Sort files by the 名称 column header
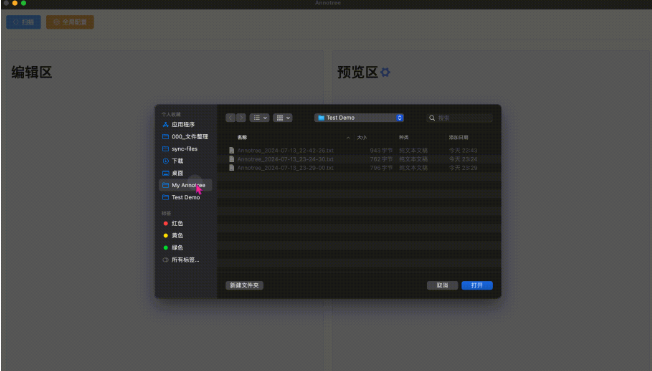The height and width of the screenshot is (371, 652). [242, 137]
